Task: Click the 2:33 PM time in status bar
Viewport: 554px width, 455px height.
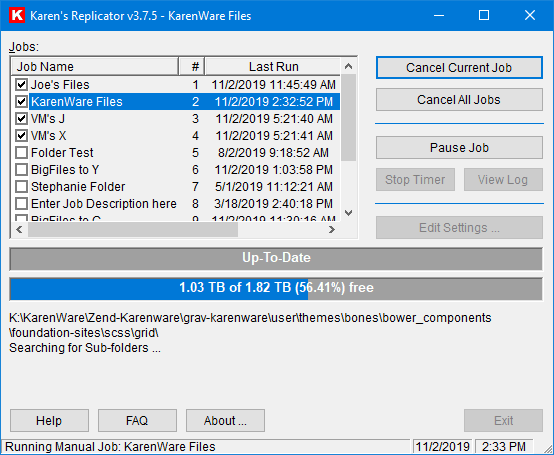Action: click(x=504, y=447)
